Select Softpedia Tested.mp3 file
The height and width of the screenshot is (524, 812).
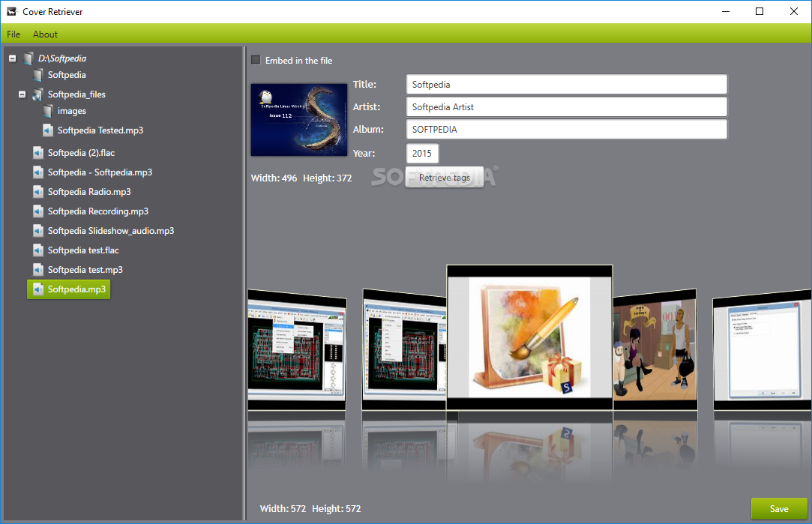(100, 130)
